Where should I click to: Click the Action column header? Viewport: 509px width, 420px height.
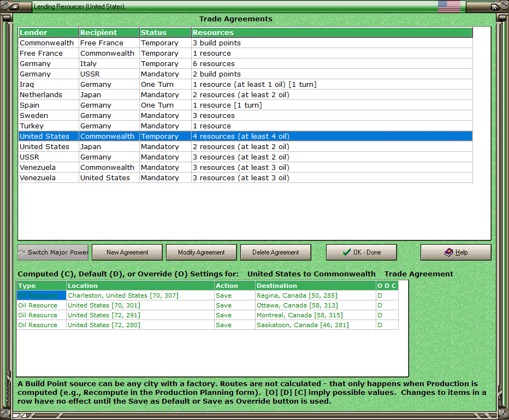coord(235,286)
